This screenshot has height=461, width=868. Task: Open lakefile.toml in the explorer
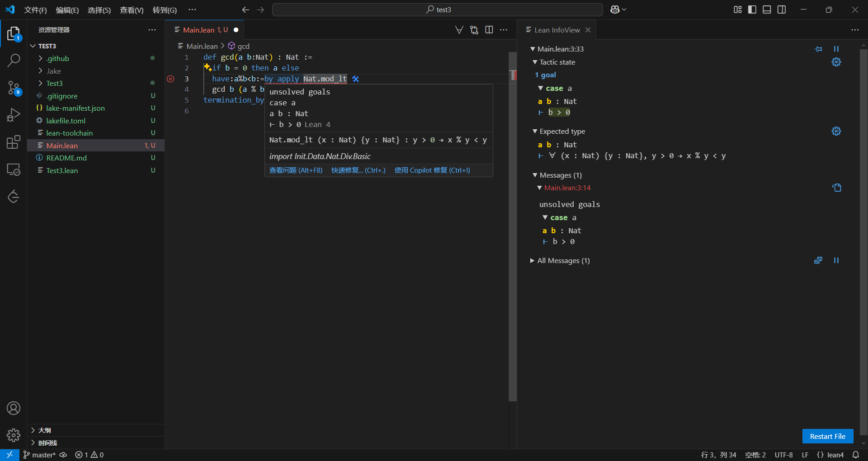click(x=66, y=121)
